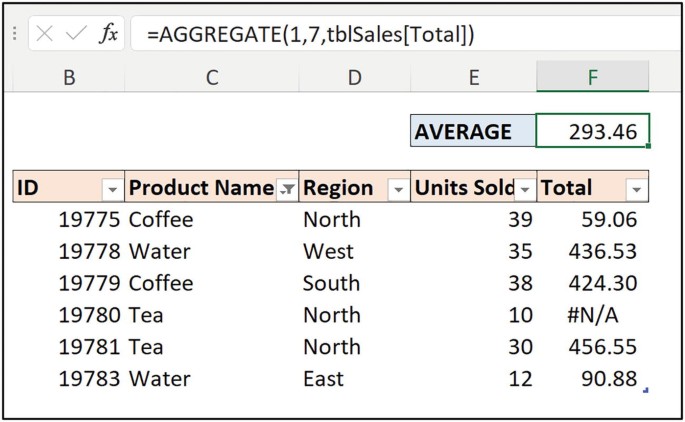Viewport: 685px width, 422px height.
Task: Select column F header
Action: click(593, 77)
